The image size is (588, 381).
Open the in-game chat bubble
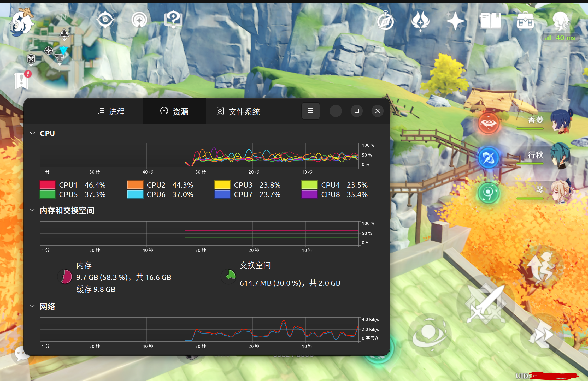[x=21, y=354]
